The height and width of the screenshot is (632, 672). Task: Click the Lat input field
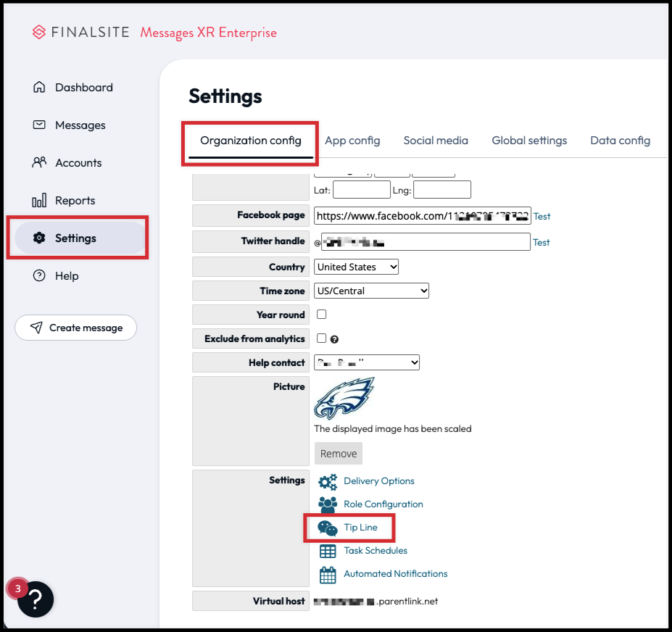[x=362, y=189]
